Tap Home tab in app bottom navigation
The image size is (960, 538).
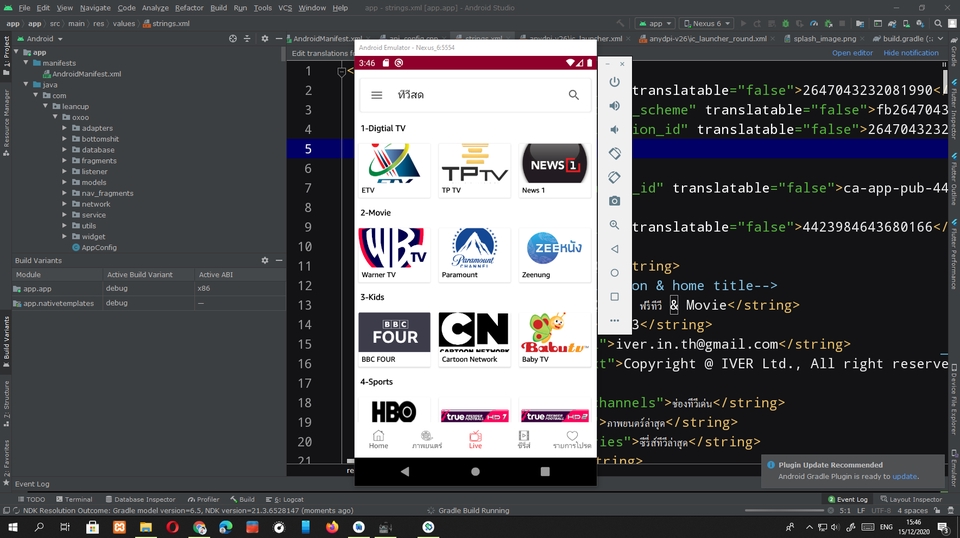click(x=378, y=439)
